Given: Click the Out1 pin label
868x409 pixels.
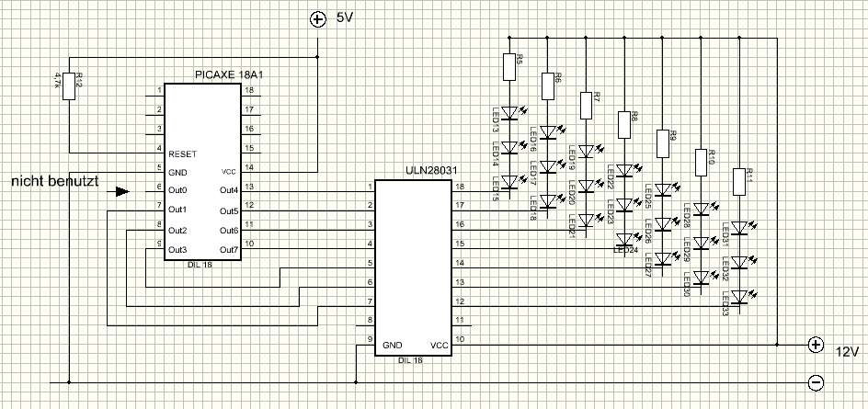Looking at the screenshot, I should pyautogui.click(x=177, y=210).
